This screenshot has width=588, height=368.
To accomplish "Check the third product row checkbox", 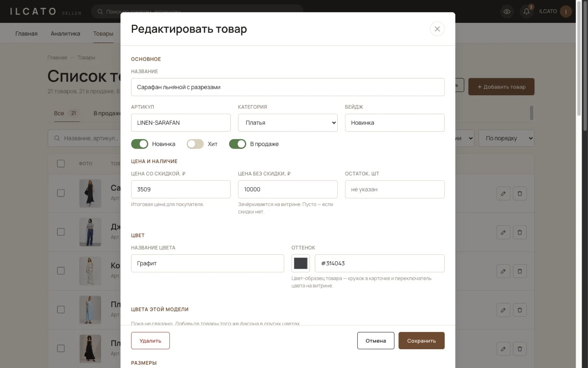I will (x=61, y=271).
